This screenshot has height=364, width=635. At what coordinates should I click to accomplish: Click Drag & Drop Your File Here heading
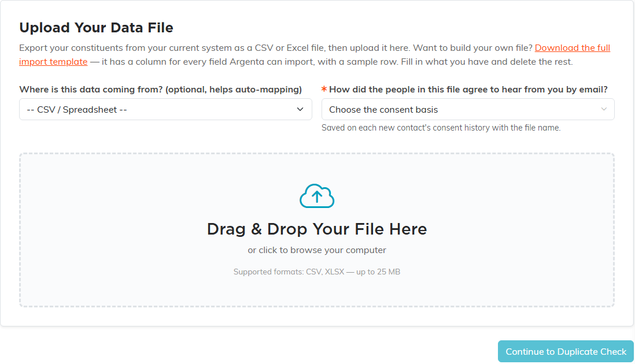coord(317,229)
